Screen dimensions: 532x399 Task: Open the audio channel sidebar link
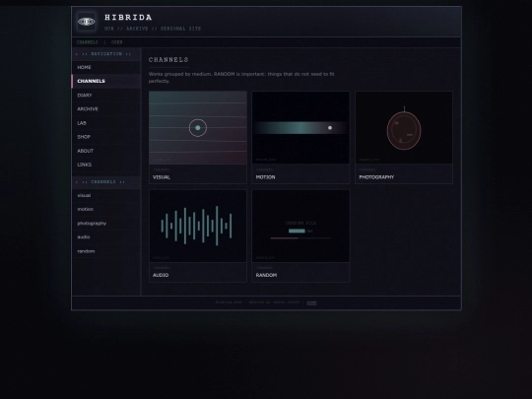106,237
